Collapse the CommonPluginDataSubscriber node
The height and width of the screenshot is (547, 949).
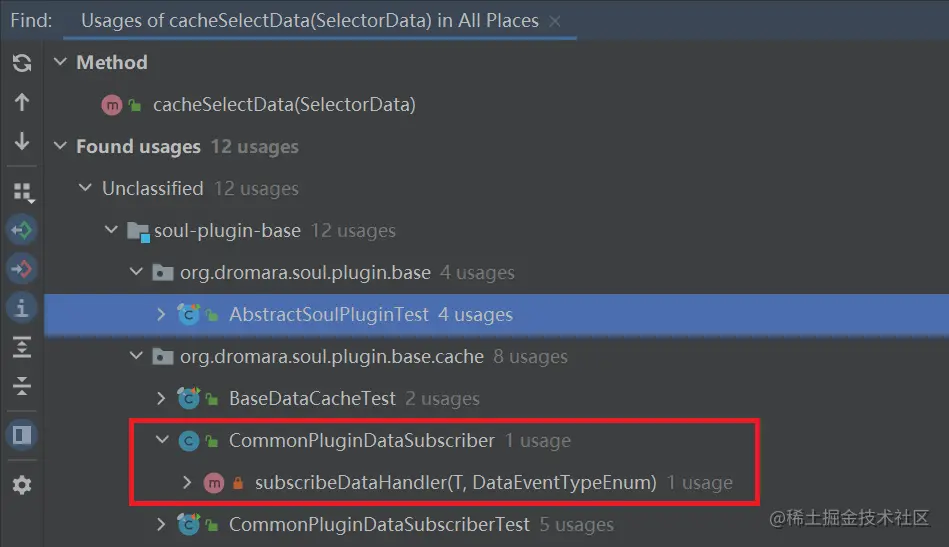click(162, 440)
